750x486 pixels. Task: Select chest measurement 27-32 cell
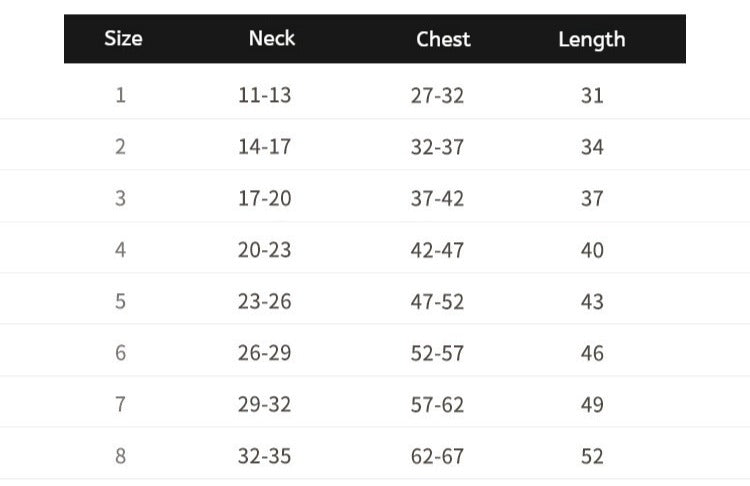coord(437,96)
